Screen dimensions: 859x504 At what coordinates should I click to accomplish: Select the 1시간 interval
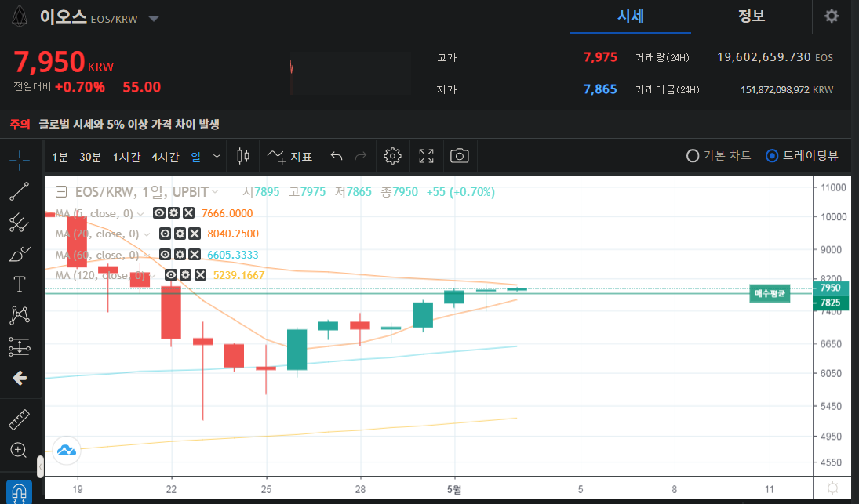pos(126,157)
